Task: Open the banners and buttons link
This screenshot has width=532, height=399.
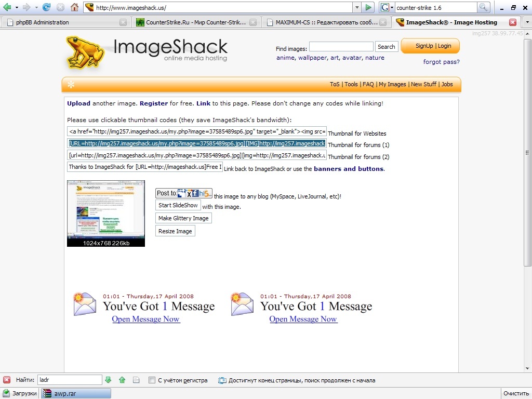Action: [349, 169]
